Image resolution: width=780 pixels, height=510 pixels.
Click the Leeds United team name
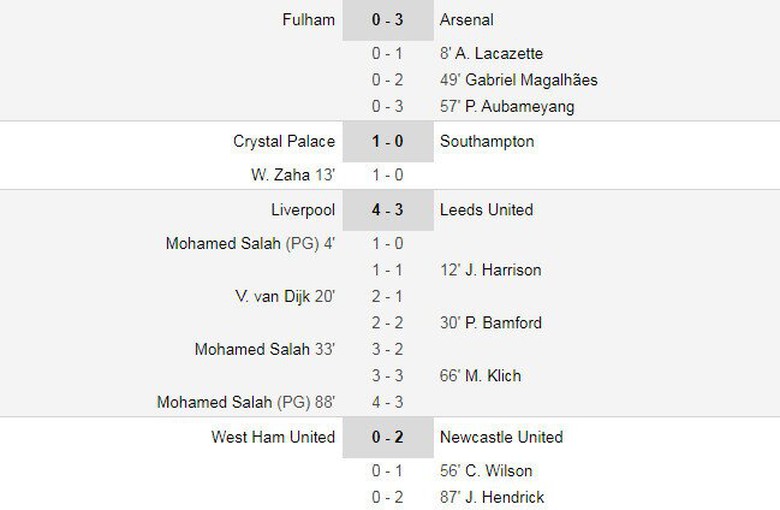(486, 210)
